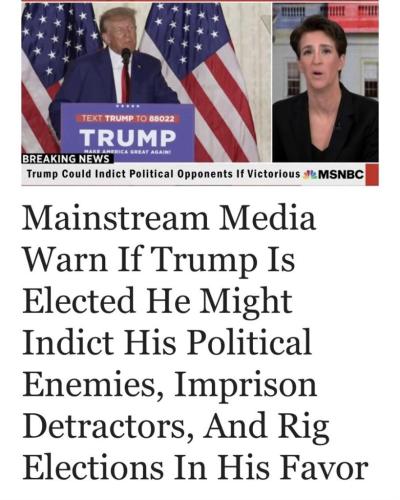This screenshot has height=500, width=400.
Task: Click the MSNBC network name text
Action: point(341,174)
